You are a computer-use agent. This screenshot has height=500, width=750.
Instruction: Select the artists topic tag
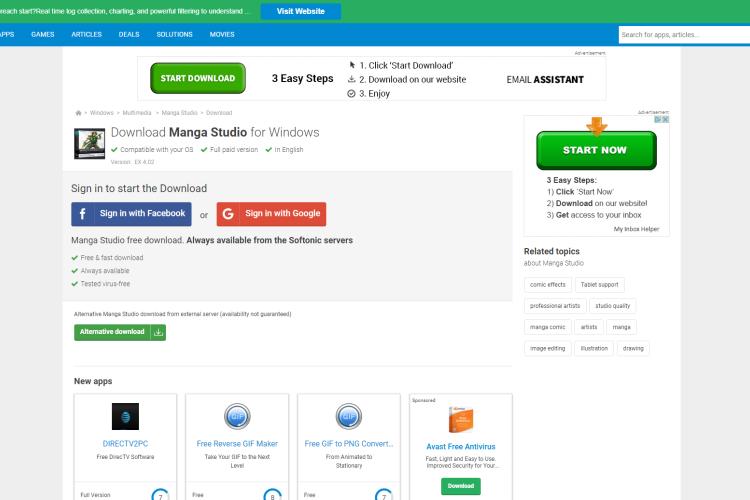click(589, 327)
